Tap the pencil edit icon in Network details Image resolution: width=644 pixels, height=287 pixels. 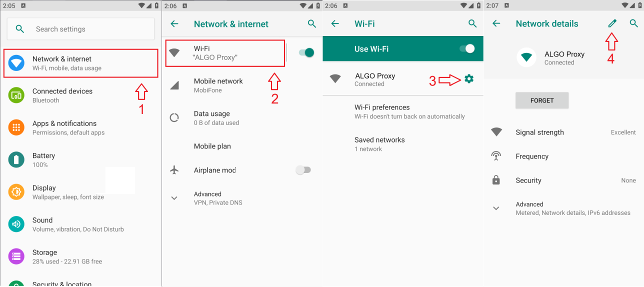point(612,23)
